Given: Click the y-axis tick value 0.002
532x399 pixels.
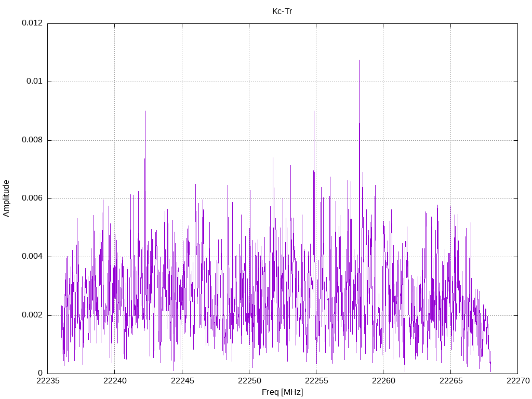Looking at the screenshot, I should 32,315.
